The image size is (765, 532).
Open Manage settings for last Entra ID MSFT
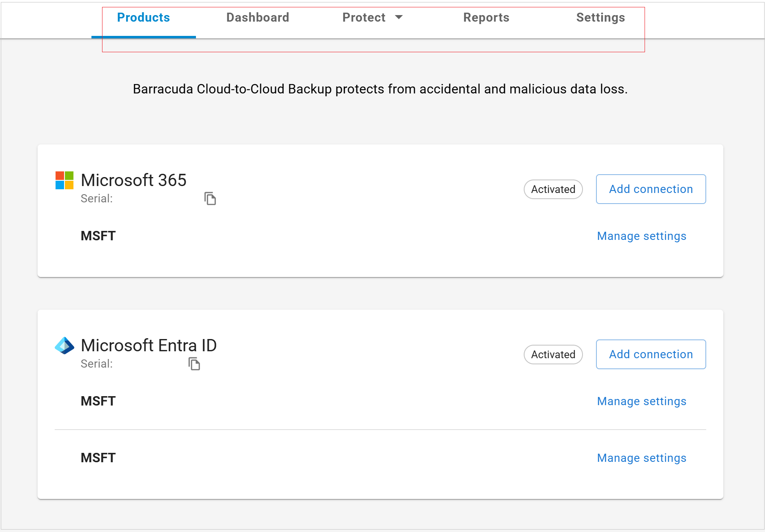(642, 458)
